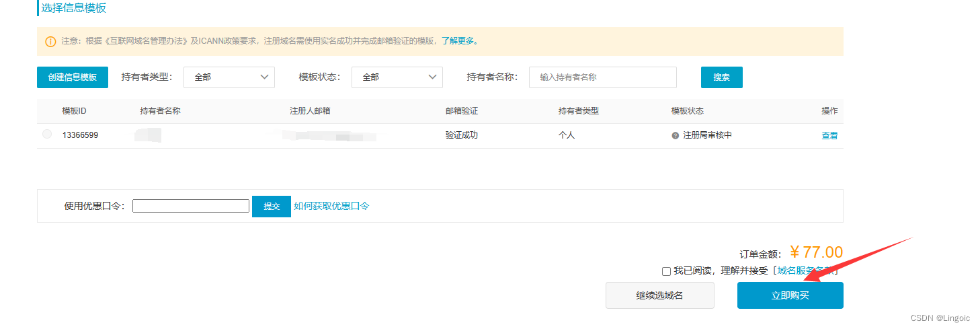This screenshot has width=980, height=329.
Task: Click template ID 13366599
Action: pyautogui.click(x=80, y=135)
